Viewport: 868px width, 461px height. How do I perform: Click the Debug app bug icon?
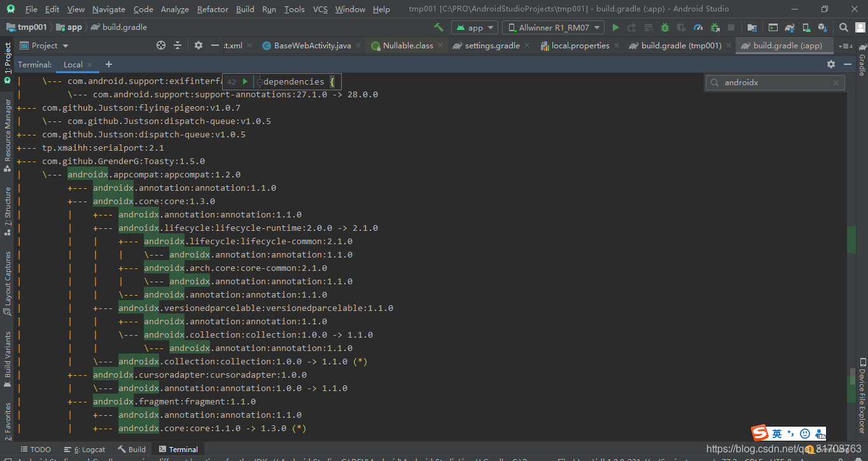point(665,27)
